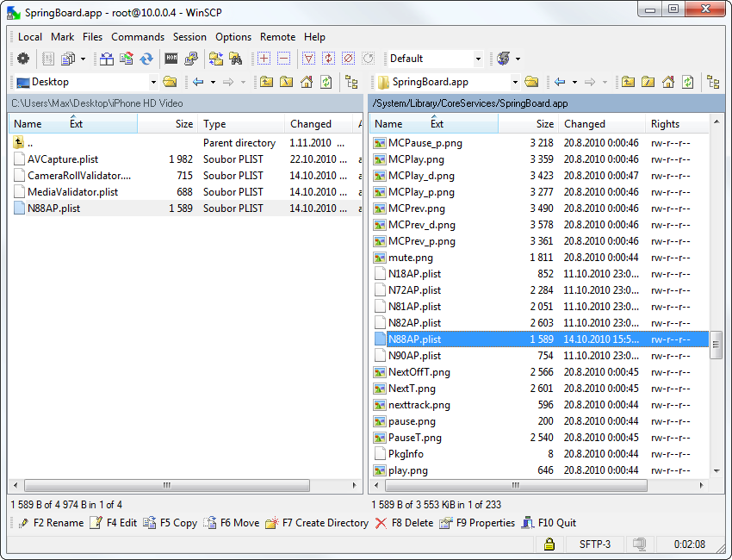Click the remote panel vertical scrollbar thumb
The height and width of the screenshot is (560, 732).
716,345
